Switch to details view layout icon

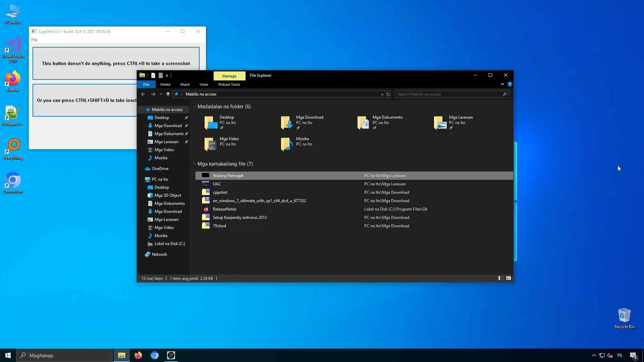(501, 278)
